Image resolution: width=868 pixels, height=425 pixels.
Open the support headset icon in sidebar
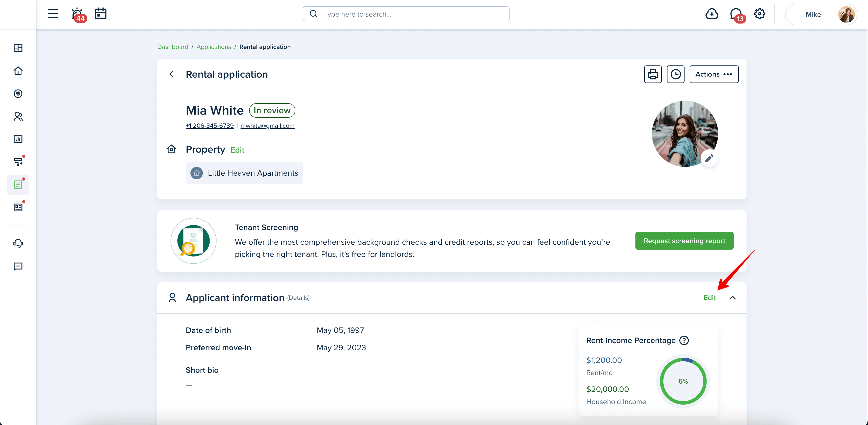[x=18, y=243]
